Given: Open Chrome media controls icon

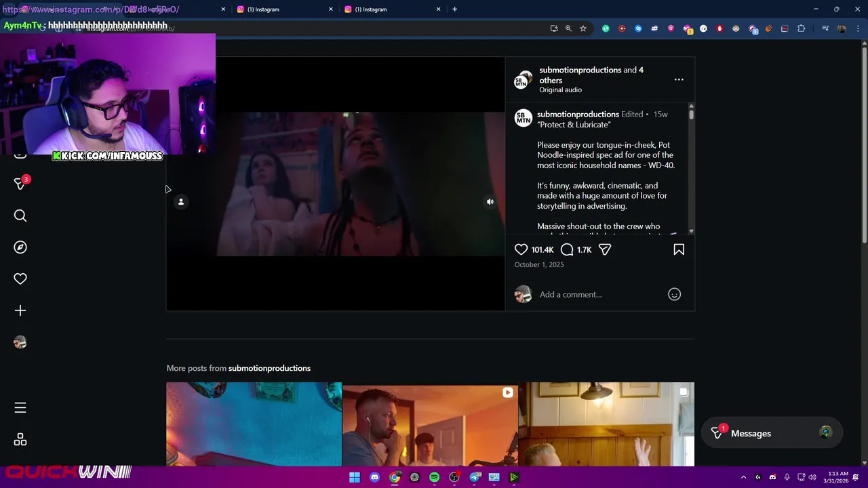Looking at the screenshot, I should pyautogui.click(x=825, y=28).
